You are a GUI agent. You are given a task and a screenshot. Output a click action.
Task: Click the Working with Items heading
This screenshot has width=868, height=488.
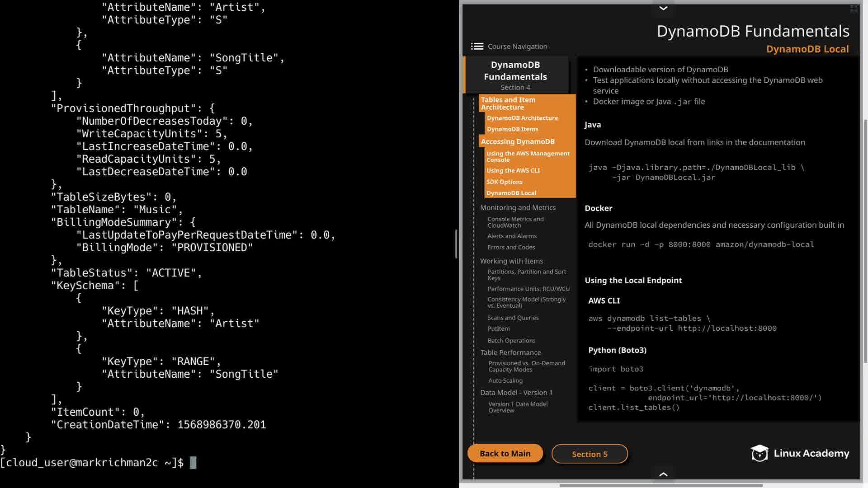tap(511, 261)
